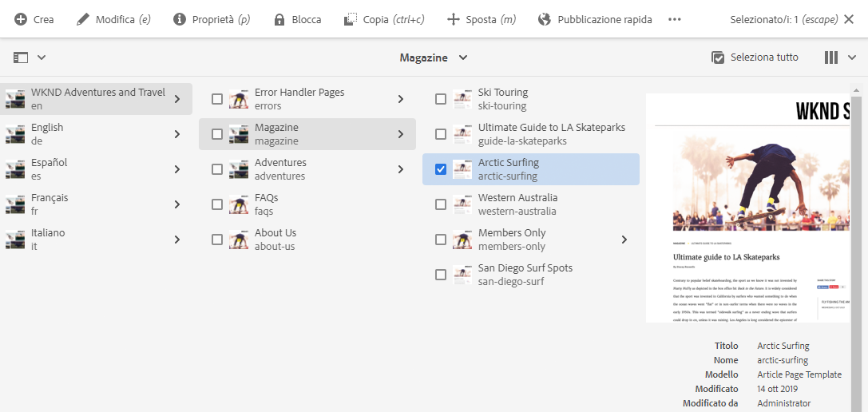Close selection with the X button
868x412 pixels.
[x=849, y=19]
